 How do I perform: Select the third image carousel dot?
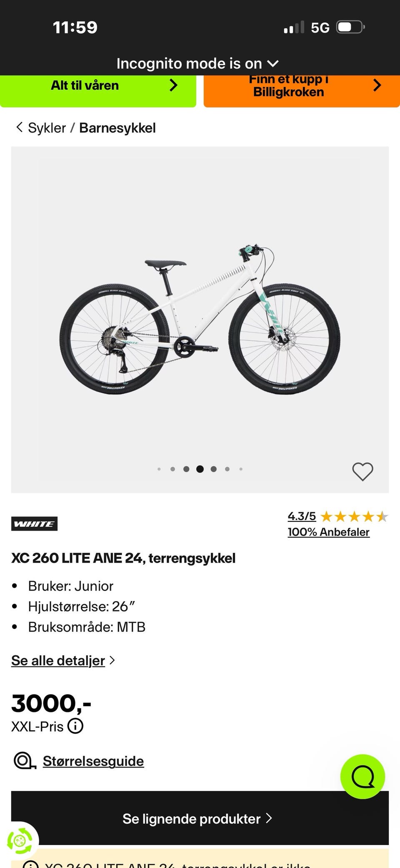click(x=186, y=469)
